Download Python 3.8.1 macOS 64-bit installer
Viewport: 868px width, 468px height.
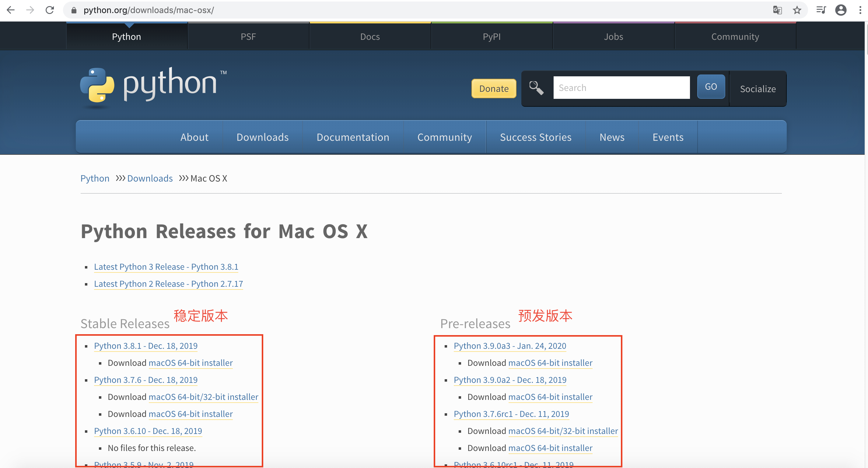pyautogui.click(x=191, y=363)
